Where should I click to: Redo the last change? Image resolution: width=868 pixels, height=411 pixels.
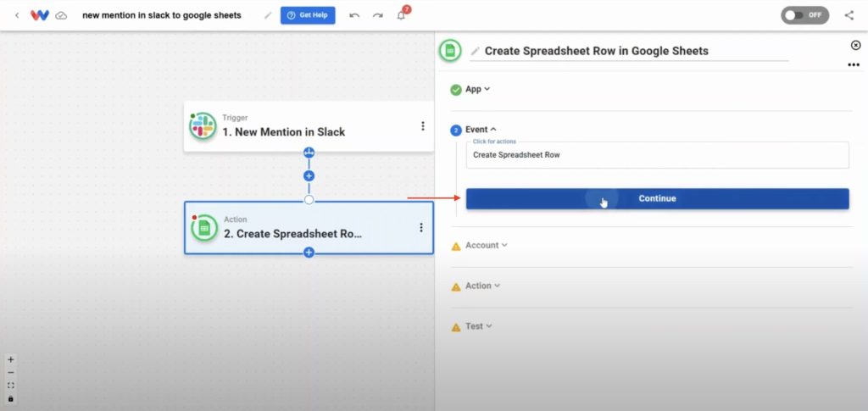[x=377, y=15]
